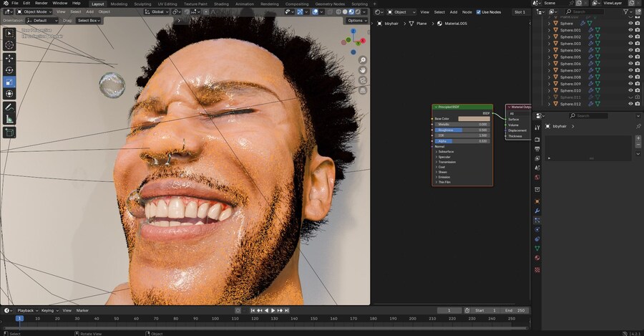Open the Texture checkerboard properties tab
The width and height of the screenshot is (644, 336).
537,270
